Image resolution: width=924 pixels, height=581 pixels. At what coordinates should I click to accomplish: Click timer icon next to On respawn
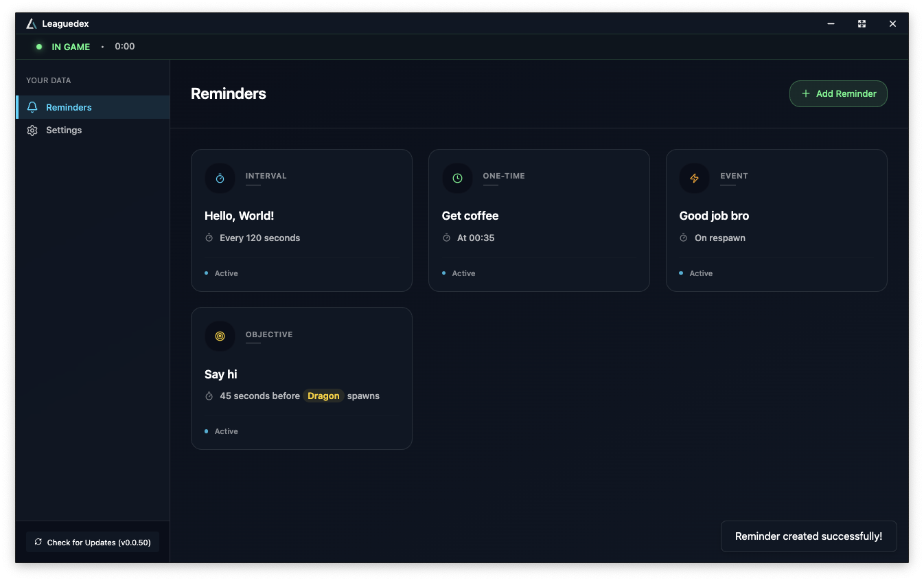click(684, 238)
